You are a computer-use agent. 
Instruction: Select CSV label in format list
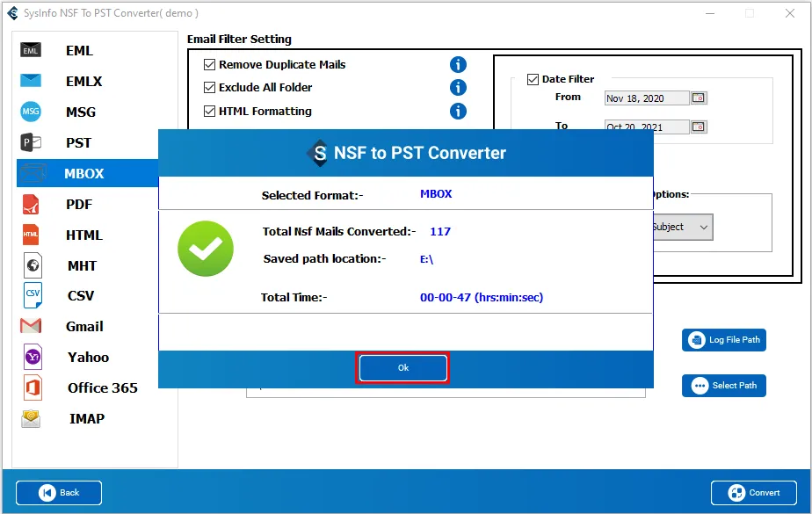click(81, 295)
